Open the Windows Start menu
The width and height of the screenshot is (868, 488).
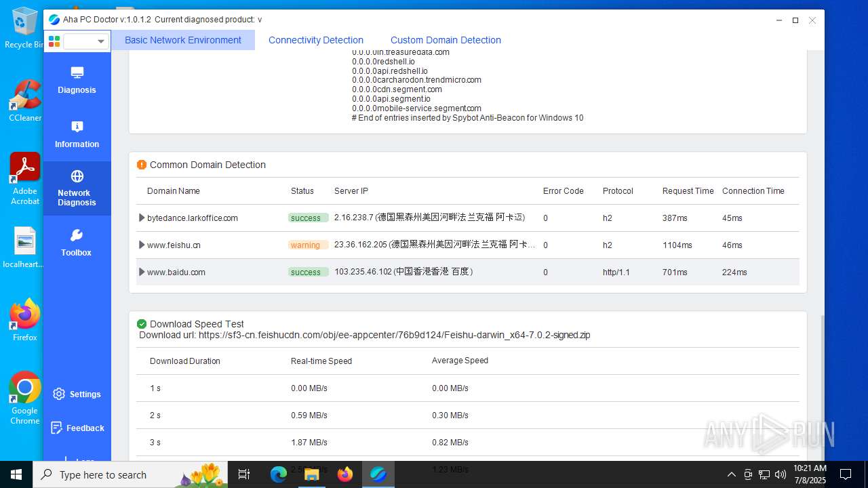click(x=16, y=474)
